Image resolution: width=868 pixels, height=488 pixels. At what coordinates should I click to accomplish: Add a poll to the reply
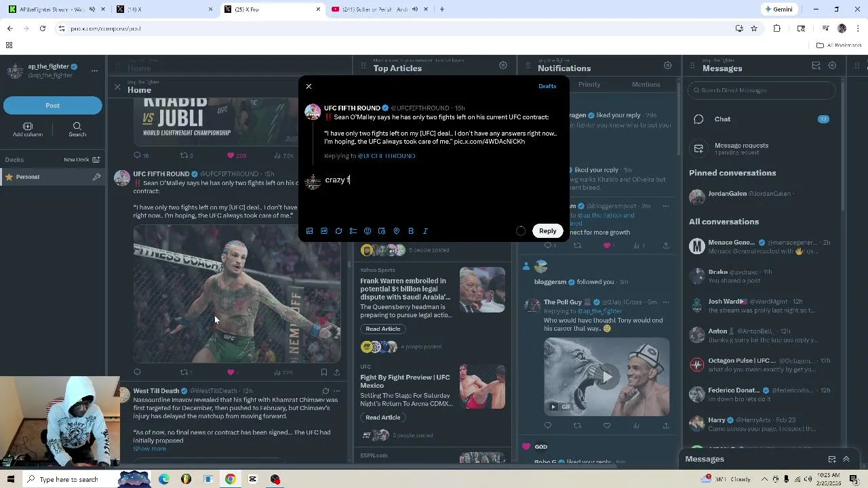(353, 231)
